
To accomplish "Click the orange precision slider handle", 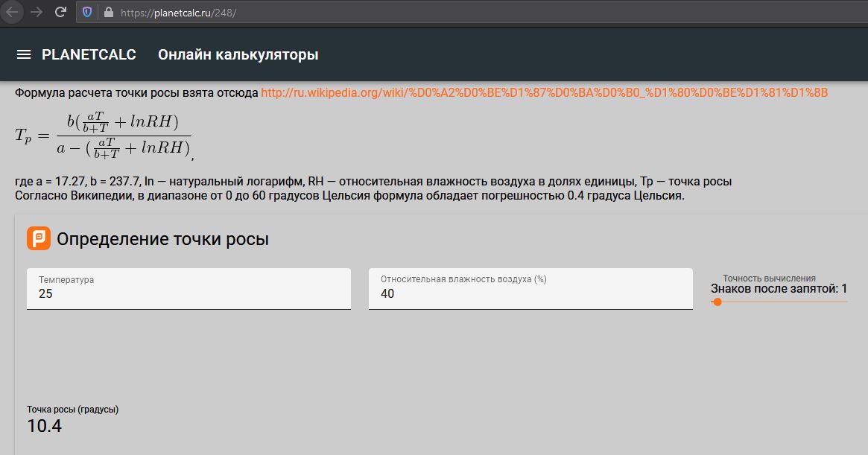I will (717, 302).
